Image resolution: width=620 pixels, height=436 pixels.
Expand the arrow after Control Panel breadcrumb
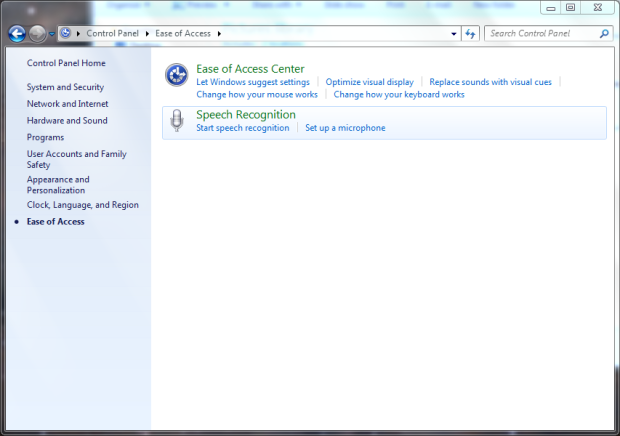click(149, 34)
